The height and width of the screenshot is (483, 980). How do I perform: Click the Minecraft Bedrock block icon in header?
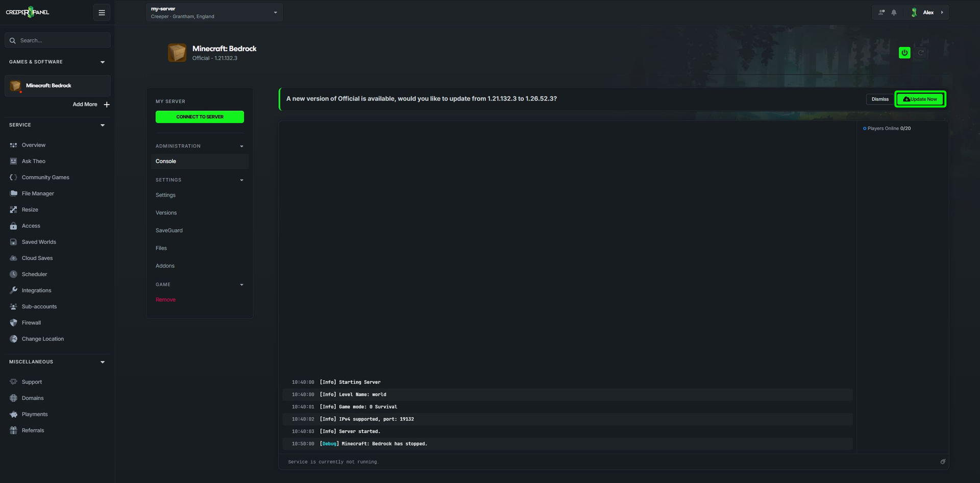click(x=177, y=53)
